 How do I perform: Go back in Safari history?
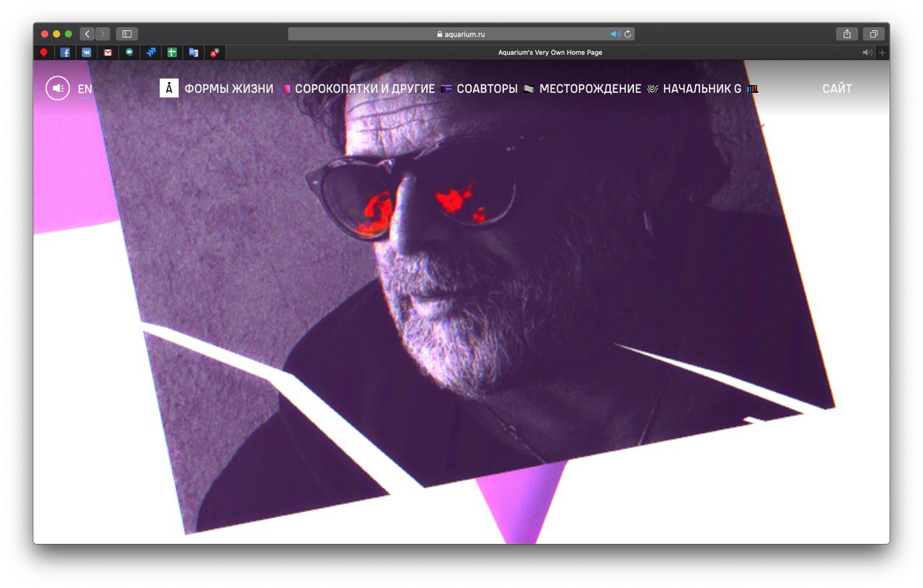(x=87, y=34)
